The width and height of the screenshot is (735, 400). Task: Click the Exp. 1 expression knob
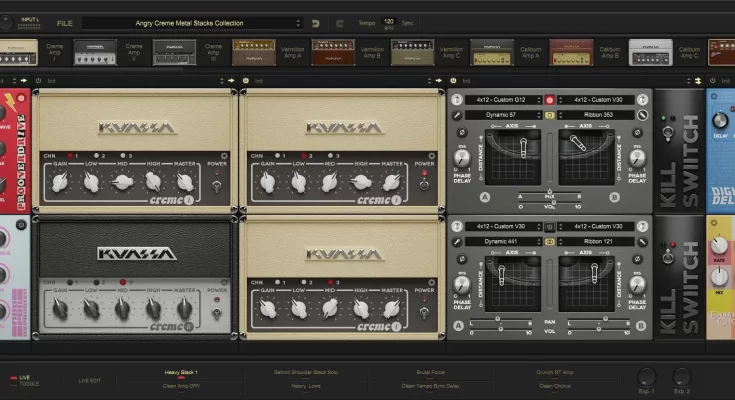pyautogui.click(x=647, y=378)
